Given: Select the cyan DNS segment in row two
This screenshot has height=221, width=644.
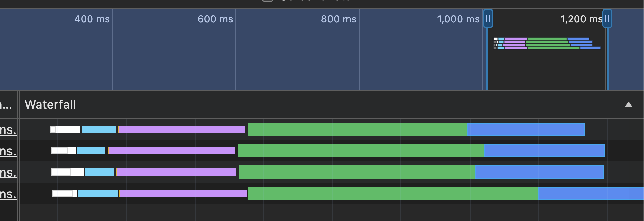Looking at the screenshot, I should (91, 150).
